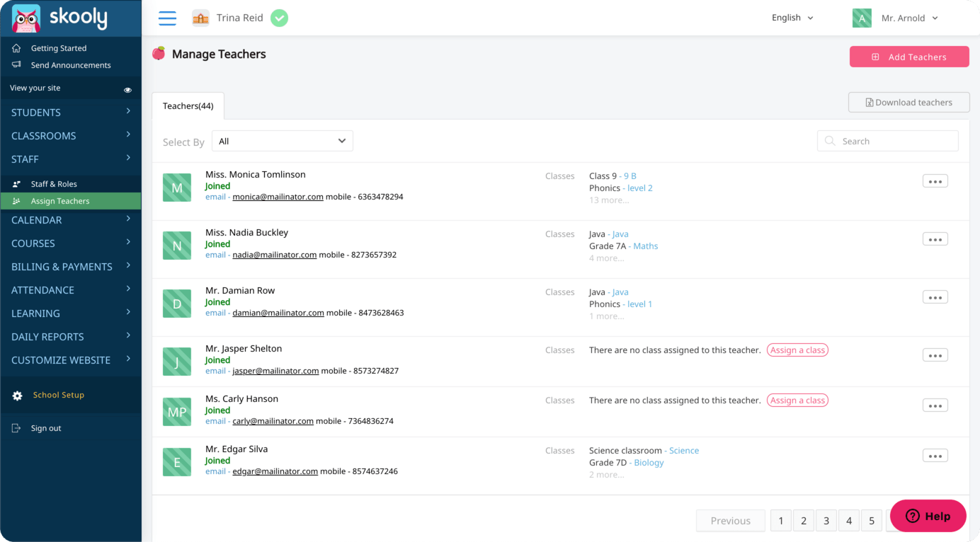The image size is (980, 542).
Task: Click the Send Announcements megaphone icon
Action: [17, 65]
